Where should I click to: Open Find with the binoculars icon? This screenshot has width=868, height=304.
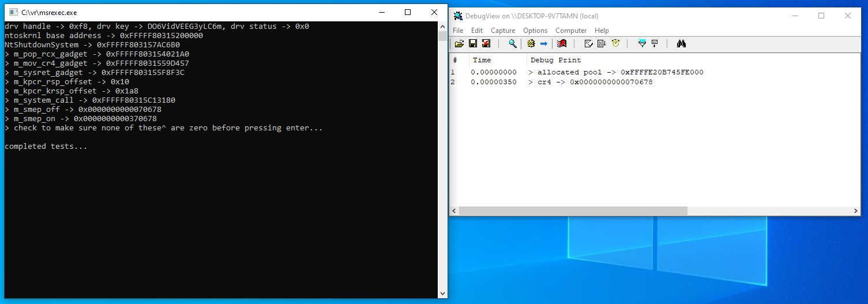click(x=681, y=44)
